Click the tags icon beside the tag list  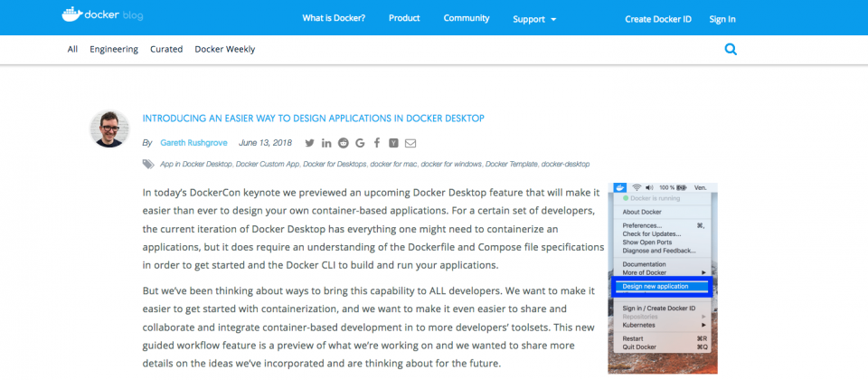click(148, 164)
